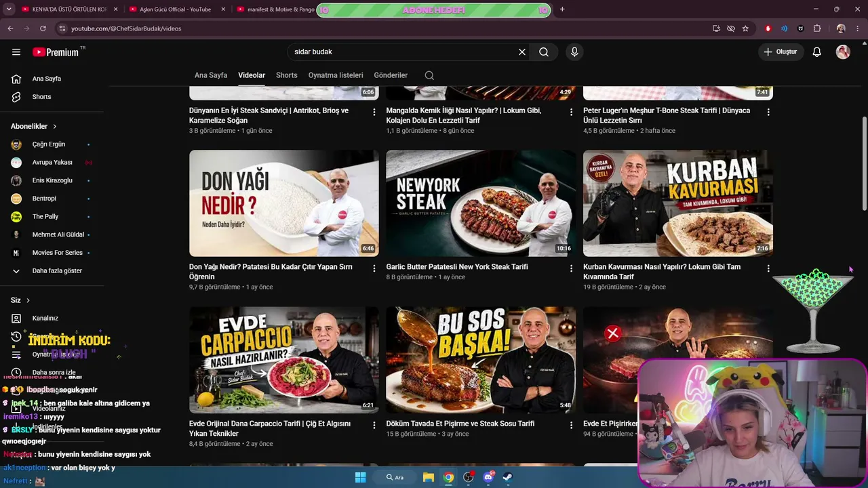868x488 pixels.
Task: Open a new browser tab
Action: pyautogui.click(x=562, y=9)
